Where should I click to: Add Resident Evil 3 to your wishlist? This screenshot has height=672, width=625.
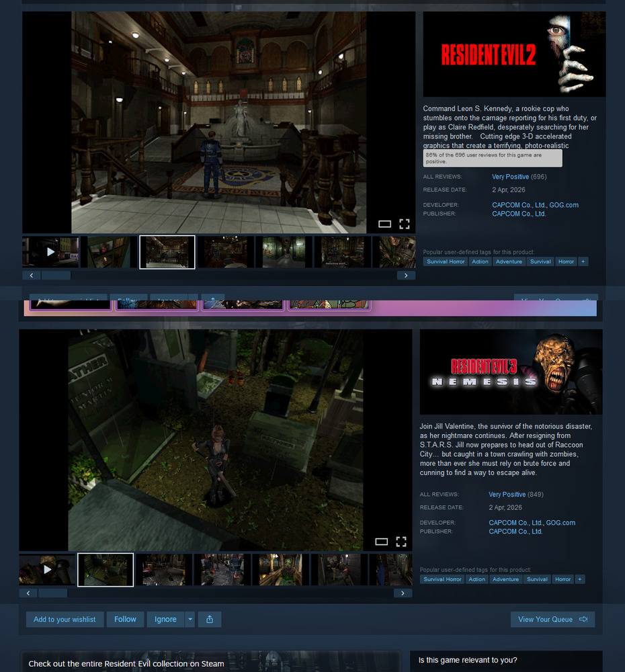pos(65,620)
